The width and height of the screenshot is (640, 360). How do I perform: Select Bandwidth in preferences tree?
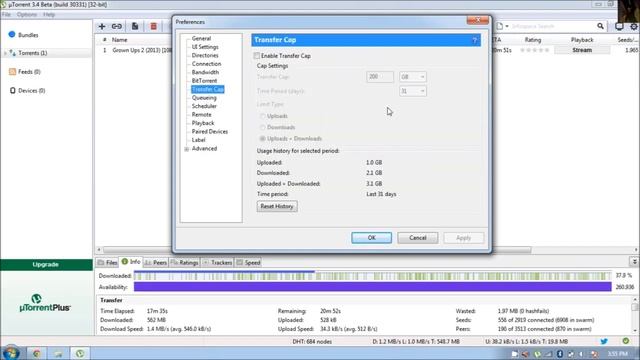(x=205, y=72)
